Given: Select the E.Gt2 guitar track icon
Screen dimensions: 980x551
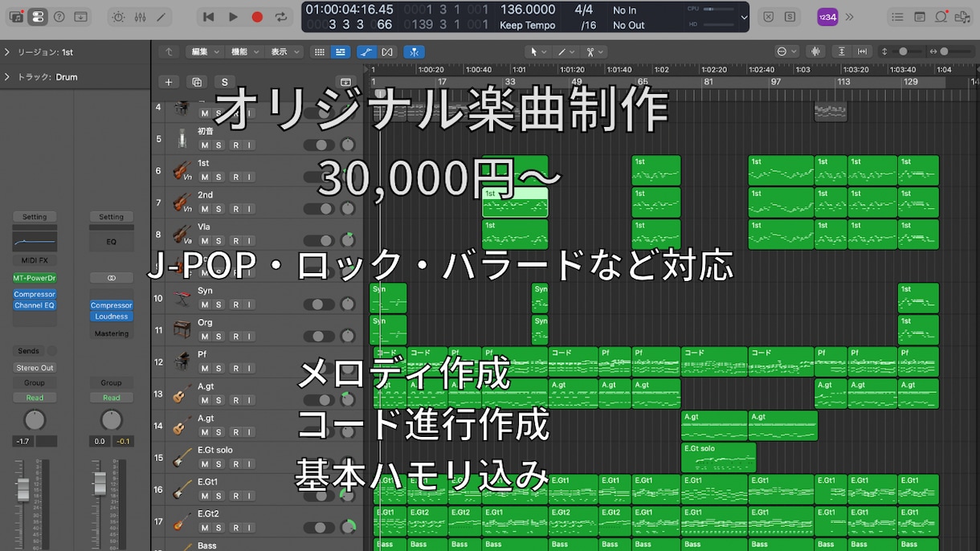Looking at the screenshot, I should tap(182, 521).
